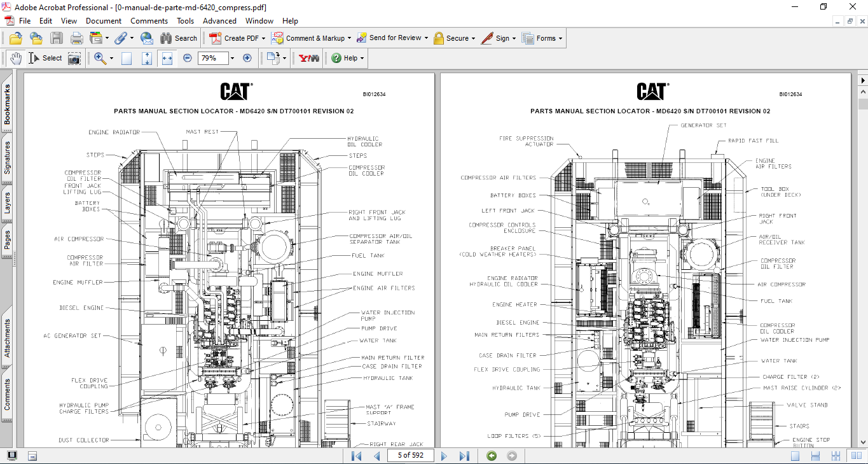Click the Create PDF button
The width and height of the screenshot is (868, 464).
238,38
